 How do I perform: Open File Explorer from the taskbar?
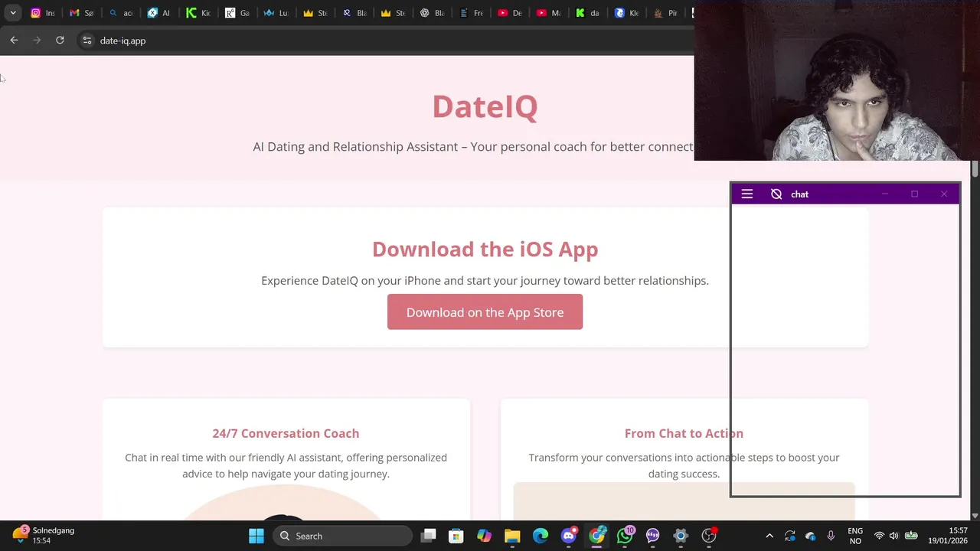click(512, 536)
